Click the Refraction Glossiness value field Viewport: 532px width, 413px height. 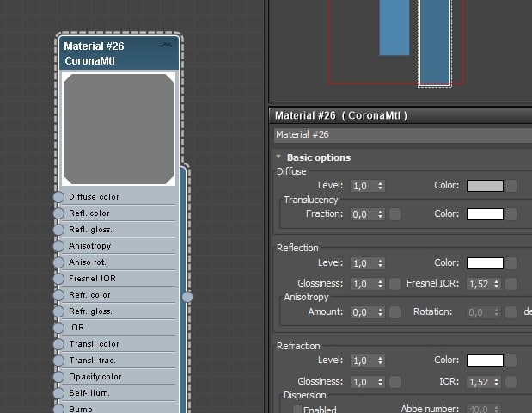pos(363,382)
